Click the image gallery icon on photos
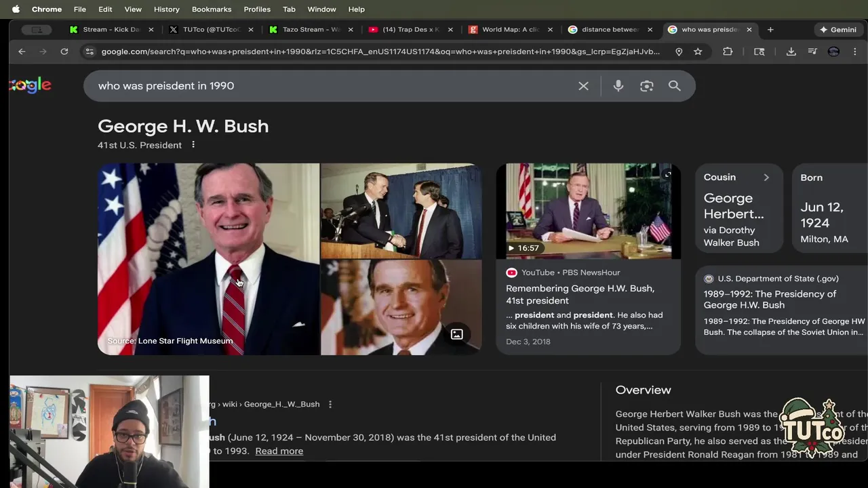Image resolution: width=868 pixels, height=488 pixels. tap(457, 334)
